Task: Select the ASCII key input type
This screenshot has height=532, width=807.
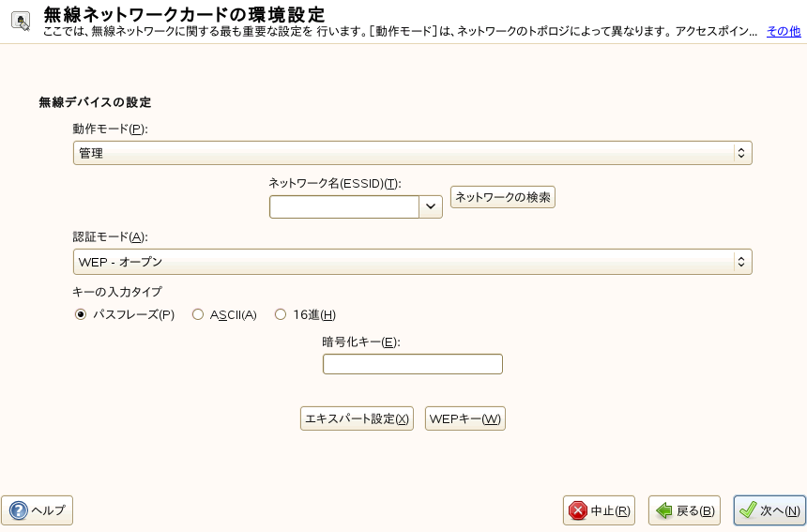Action: [x=198, y=315]
